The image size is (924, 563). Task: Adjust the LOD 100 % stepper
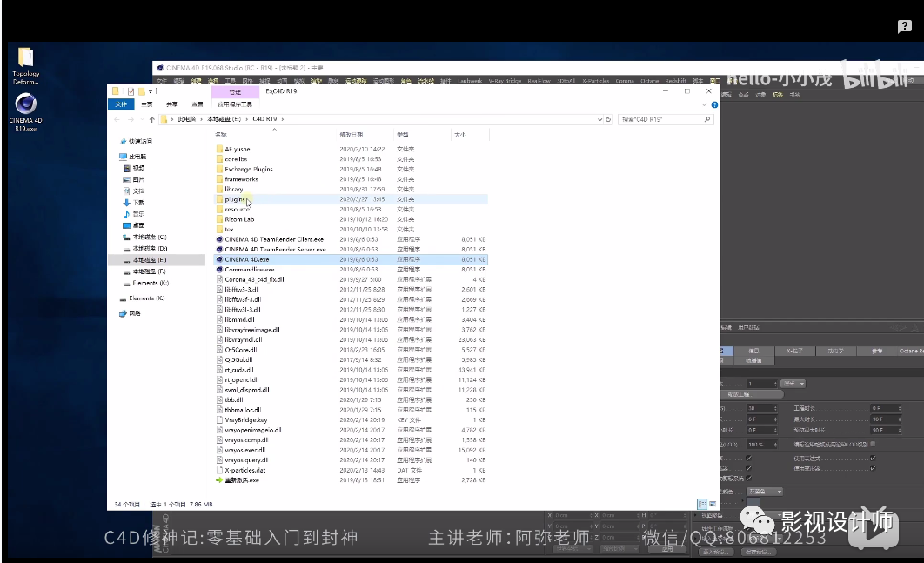(774, 445)
